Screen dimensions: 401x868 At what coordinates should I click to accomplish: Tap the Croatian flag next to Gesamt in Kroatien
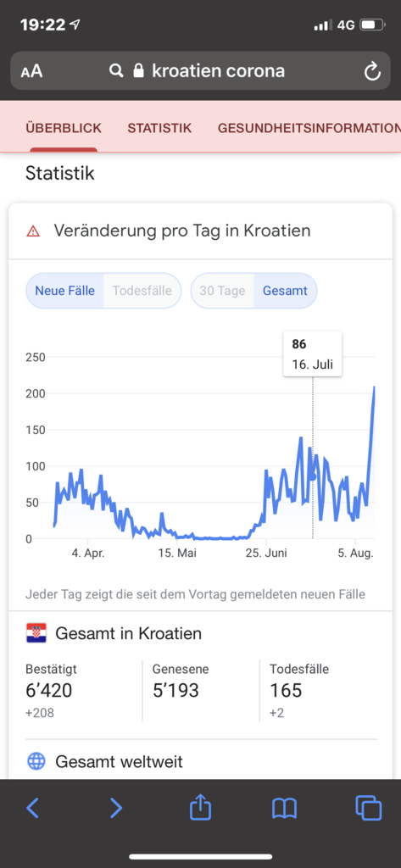pos(36,632)
